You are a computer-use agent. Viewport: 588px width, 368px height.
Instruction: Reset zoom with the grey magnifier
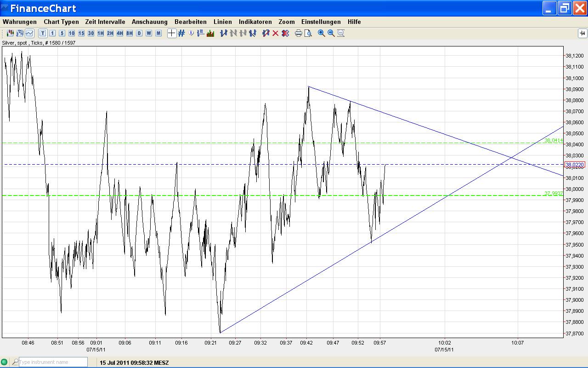click(x=341, y=33)
